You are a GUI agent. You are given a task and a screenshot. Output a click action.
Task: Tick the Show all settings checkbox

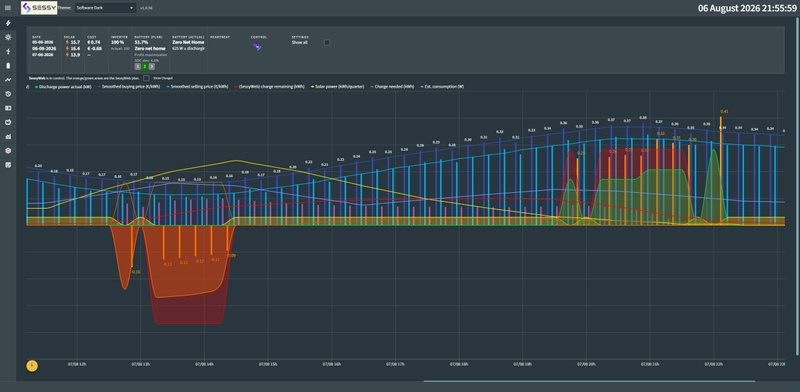(x=327, y=42)
